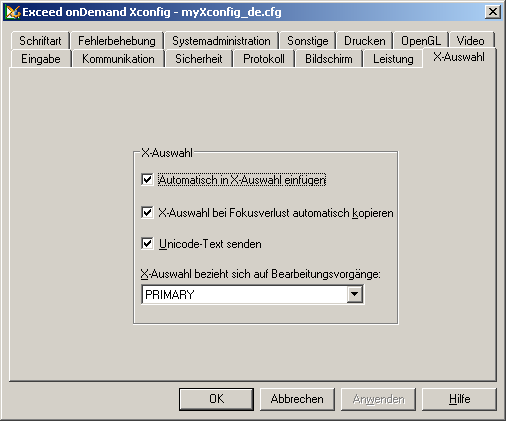Screen dimensions: 506x421
Task: Go to the Leistung tab
Action: (393, 59)
